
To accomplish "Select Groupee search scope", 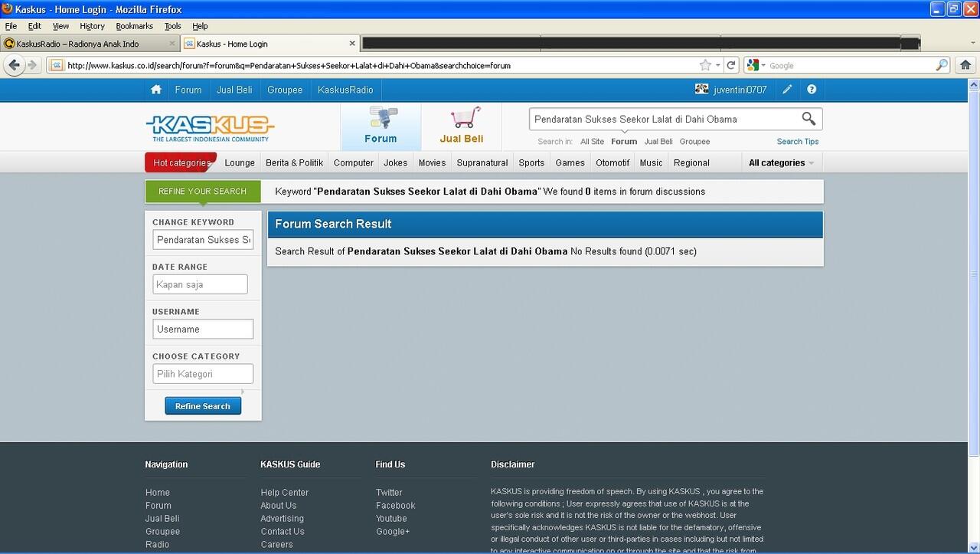I will click(x=694, y=141).
